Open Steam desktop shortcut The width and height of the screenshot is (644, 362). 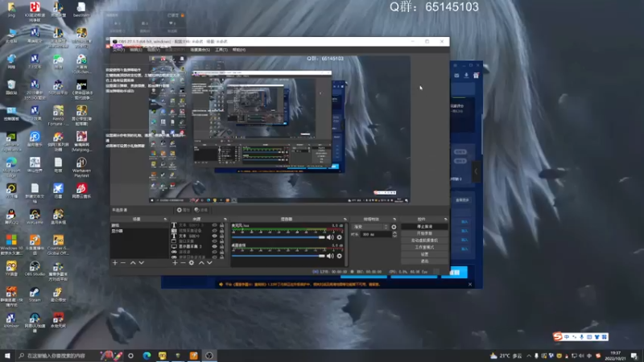pos(35,294)
